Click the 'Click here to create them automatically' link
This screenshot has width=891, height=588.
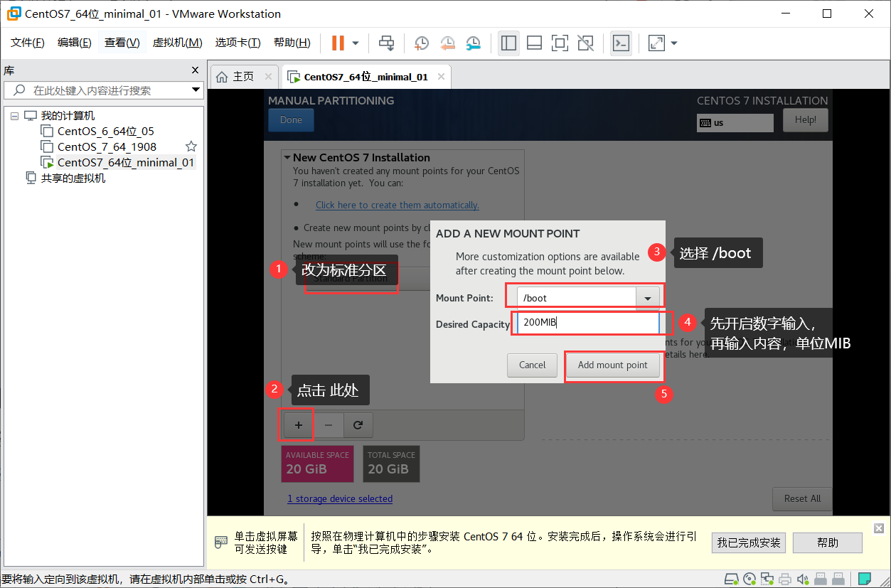398,205
